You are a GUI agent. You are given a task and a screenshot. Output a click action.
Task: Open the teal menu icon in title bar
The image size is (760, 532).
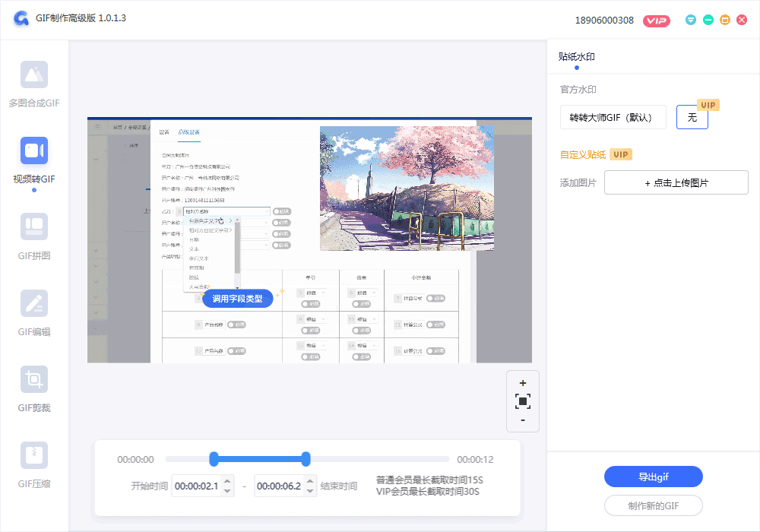[691, 21]
